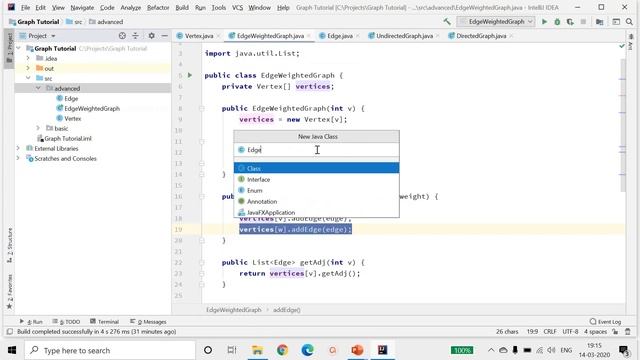The image size is (640, 360).
Task: Click Cortana circle icon in the taskbar
Action: 208,350
